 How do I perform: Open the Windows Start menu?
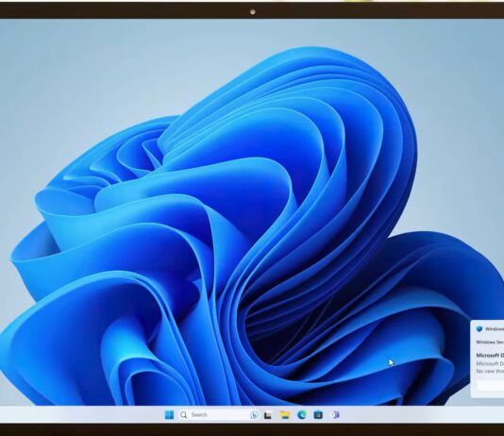169,415
